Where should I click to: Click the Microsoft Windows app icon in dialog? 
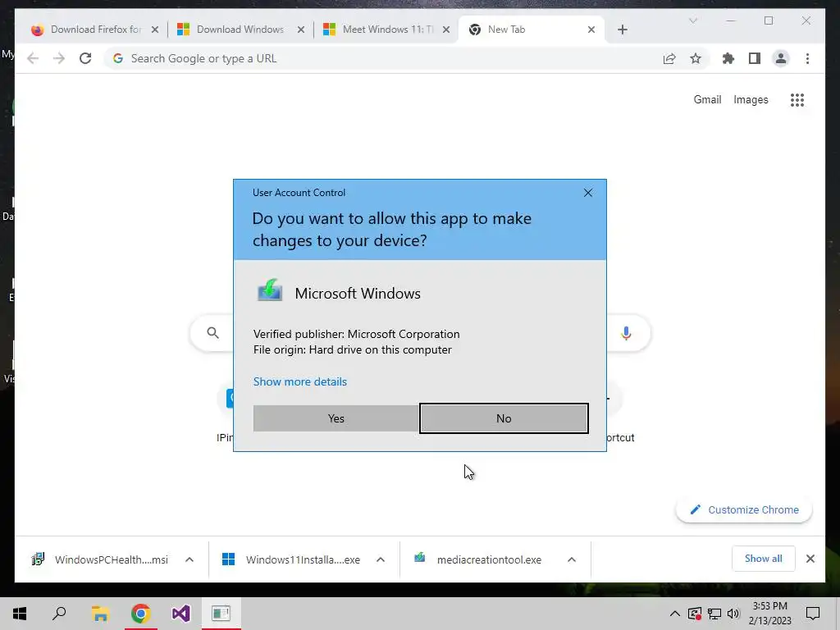(x=269, y=290)
